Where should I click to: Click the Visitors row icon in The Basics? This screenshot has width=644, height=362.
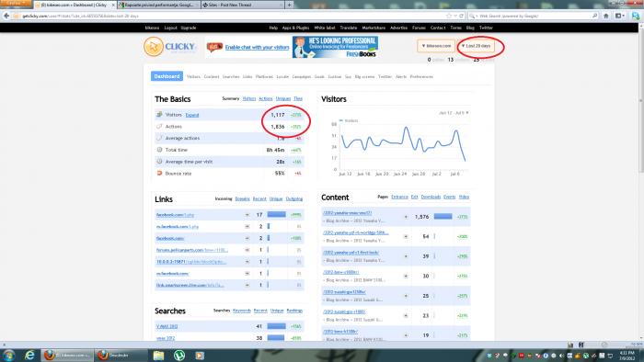coord(159,114)
